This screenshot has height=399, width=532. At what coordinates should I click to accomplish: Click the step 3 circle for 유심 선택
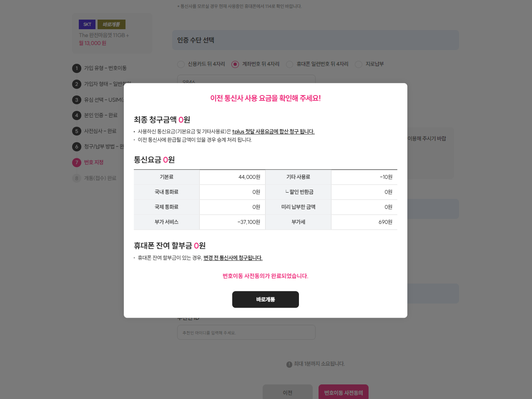[77, 100]
